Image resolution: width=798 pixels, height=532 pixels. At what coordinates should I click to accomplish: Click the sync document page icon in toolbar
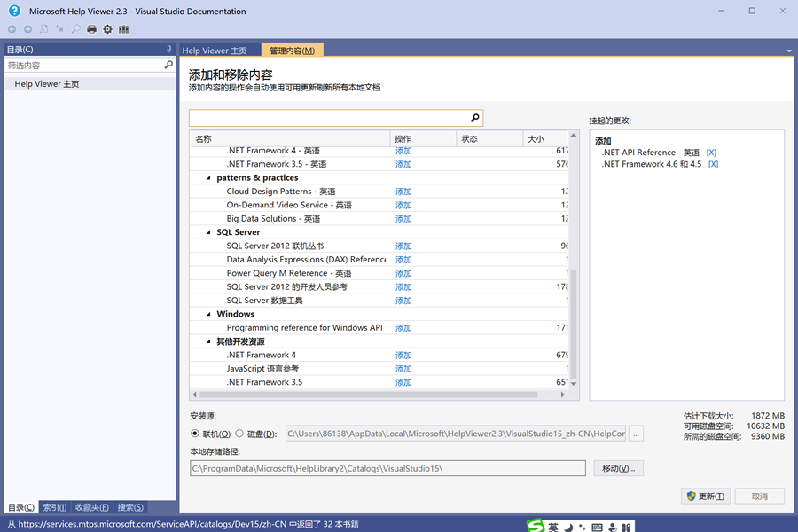click(43, 29)
